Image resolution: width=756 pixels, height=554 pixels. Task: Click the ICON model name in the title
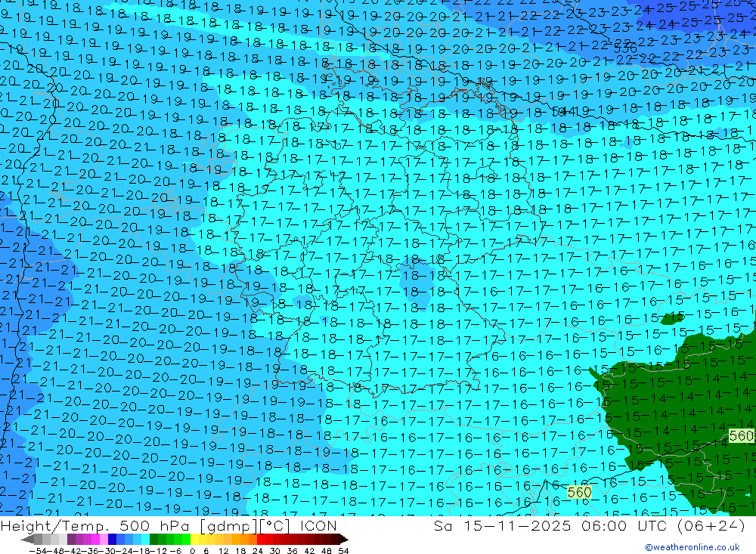tap(318, 525)
